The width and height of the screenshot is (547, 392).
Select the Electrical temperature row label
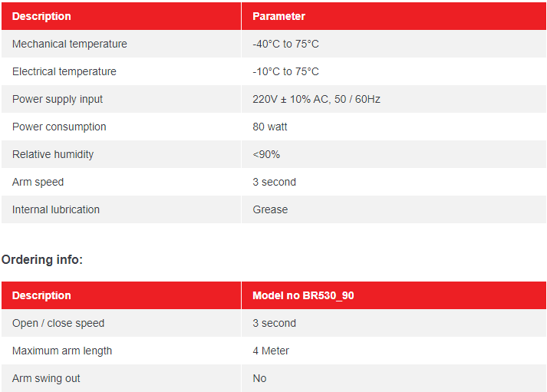(x=64, y=71)
